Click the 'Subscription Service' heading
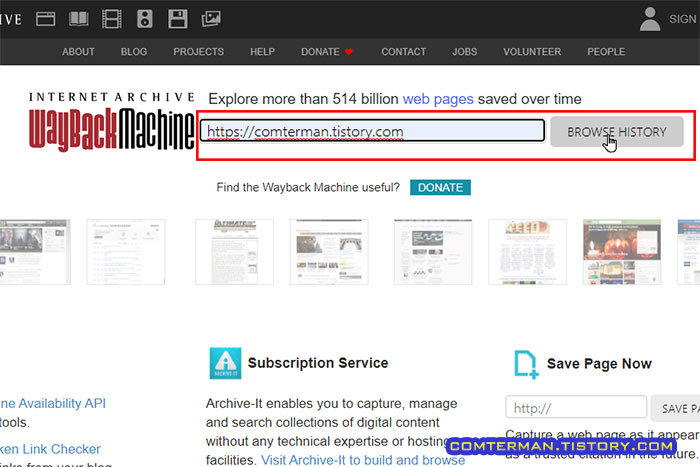This screenshot has width=700, height=467. click(x=318, y=363)
